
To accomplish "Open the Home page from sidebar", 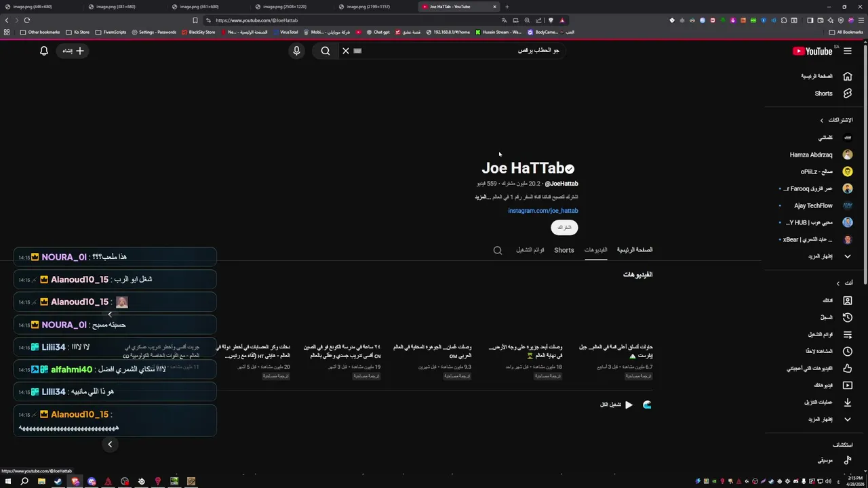I will [826, 77].
